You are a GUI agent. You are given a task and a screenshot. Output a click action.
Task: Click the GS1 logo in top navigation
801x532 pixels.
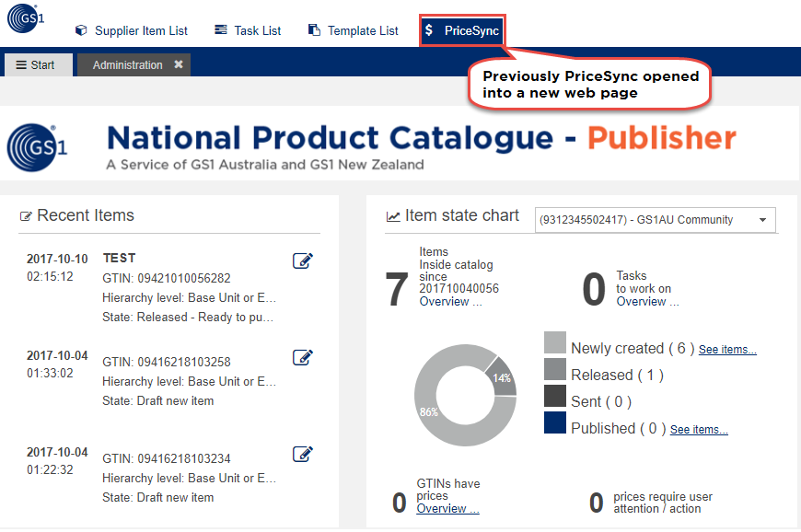pyautogui.click(x=26, y=18)
